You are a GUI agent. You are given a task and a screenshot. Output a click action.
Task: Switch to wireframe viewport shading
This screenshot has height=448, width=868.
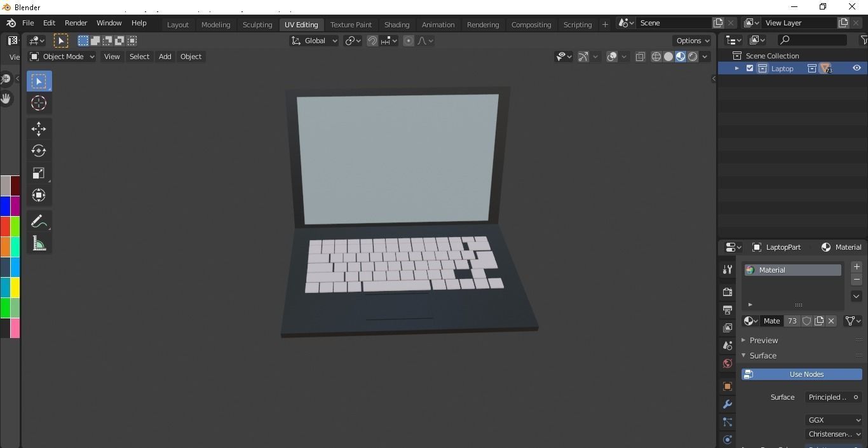point(656,57)
